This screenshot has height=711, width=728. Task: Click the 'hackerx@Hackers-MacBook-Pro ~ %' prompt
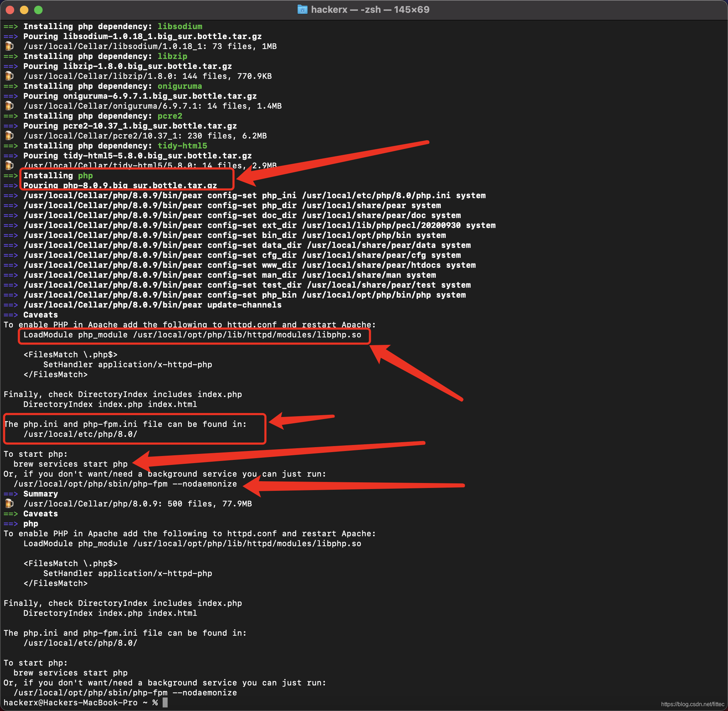coord(81,702)
